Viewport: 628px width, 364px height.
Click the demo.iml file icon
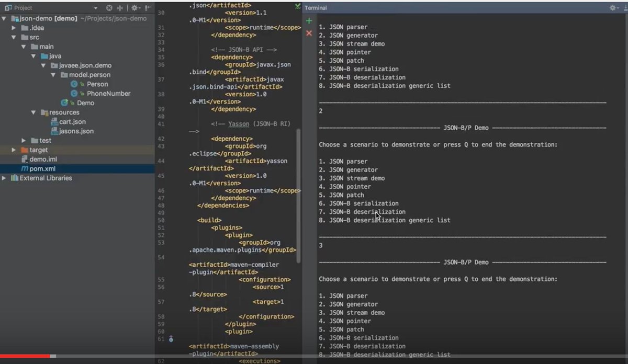25,160
